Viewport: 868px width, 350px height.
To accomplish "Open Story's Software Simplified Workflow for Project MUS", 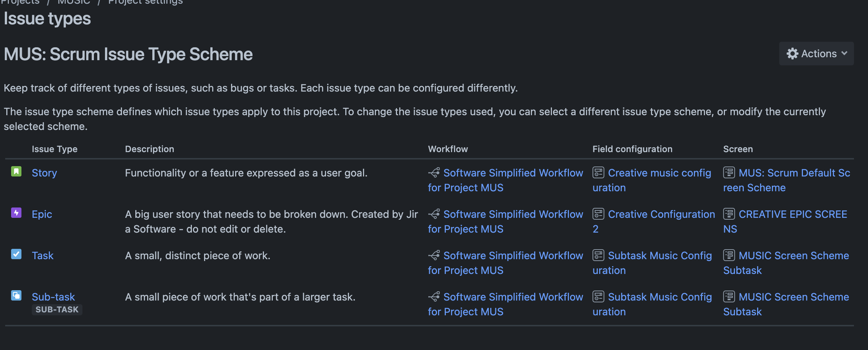I will tap(506, 180).
